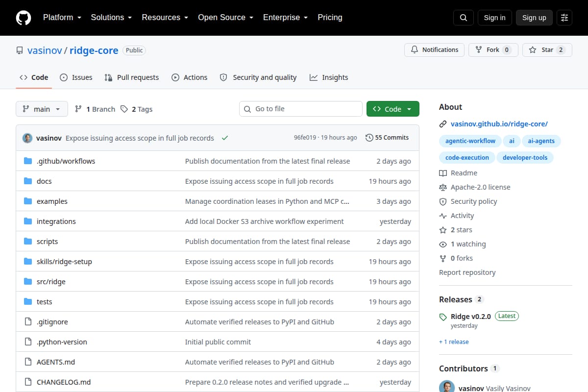Viewport: 588px width, 392px height.
Task: Switch to the Security and quality tab
Action: (x=258, y=77)
